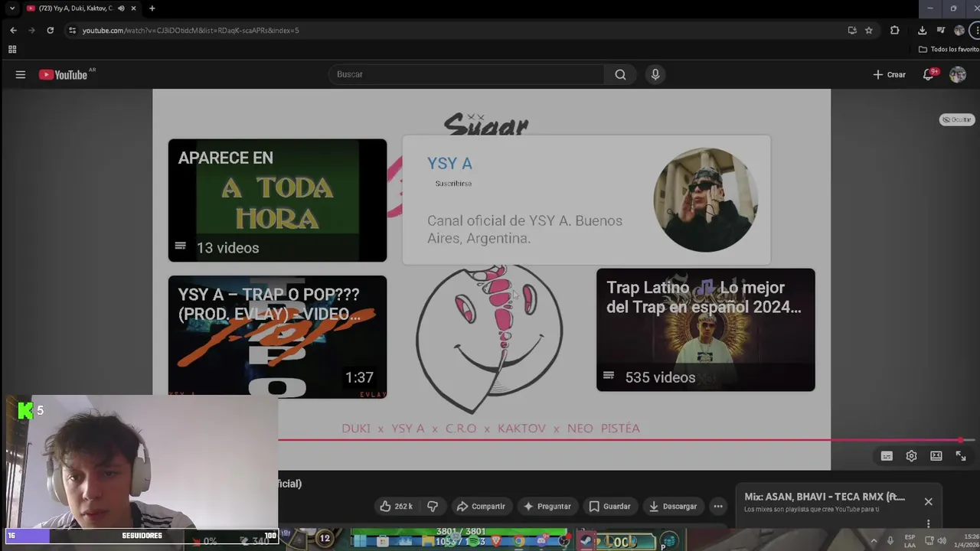Click the Crear button
Viewport: 980px width, 551px height.
tap(889, 74)
